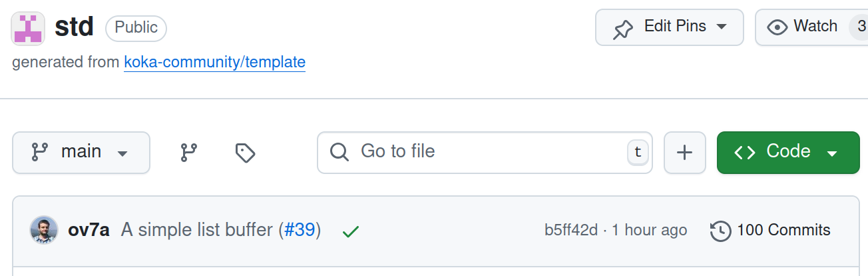The width and height of the screenshot is (868, 276).
Task: Open the branches view icon
Action: (189, 153)
